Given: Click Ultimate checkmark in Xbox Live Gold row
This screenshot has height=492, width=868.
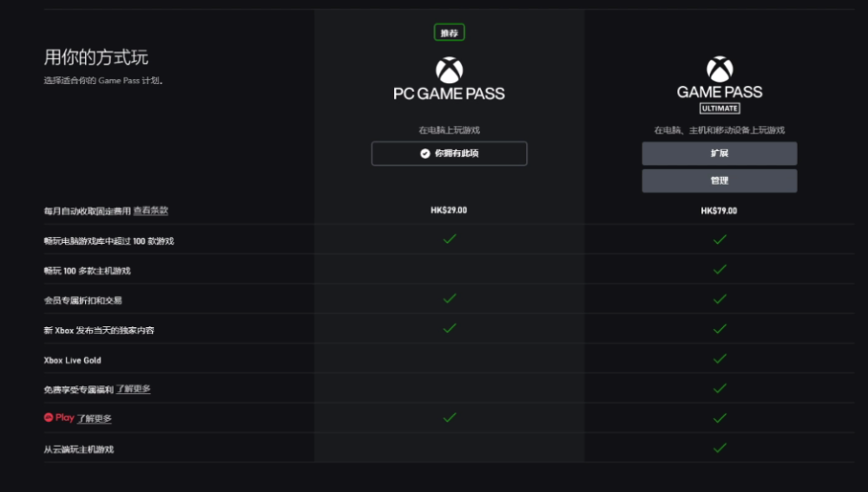Looking at the screenshot, I should [720, 358].
